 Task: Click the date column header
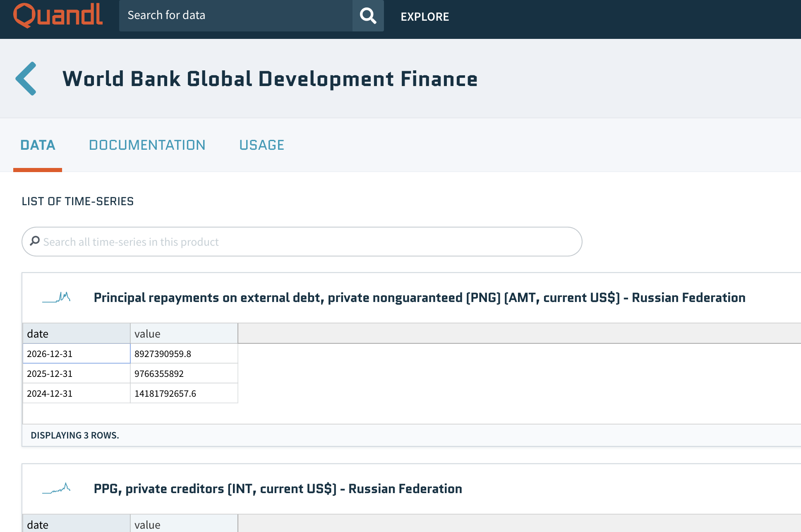(77, 333)
